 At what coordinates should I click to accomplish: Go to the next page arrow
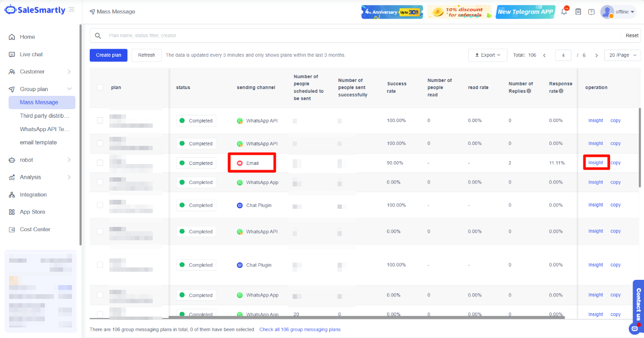point(596,55)
